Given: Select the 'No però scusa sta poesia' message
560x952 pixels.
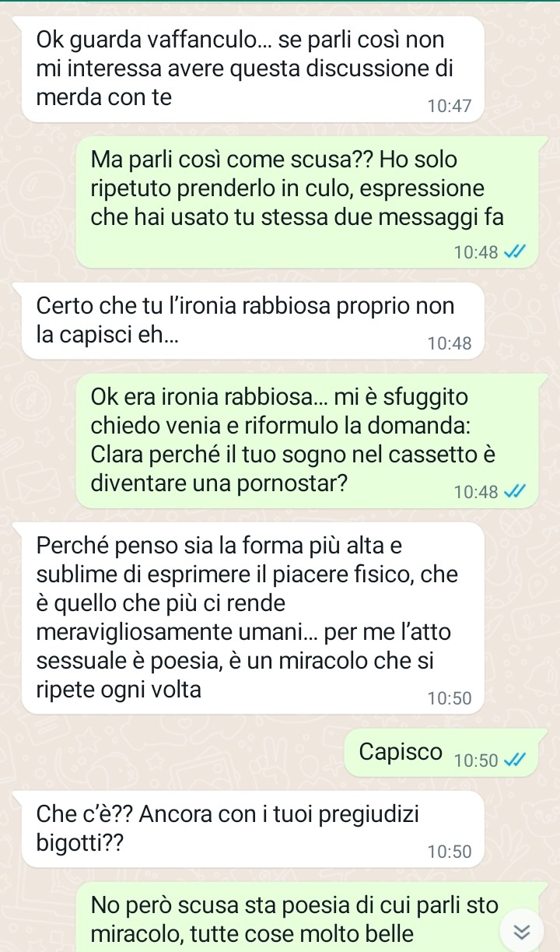Looking at the screenshot, I should point(310,917).
